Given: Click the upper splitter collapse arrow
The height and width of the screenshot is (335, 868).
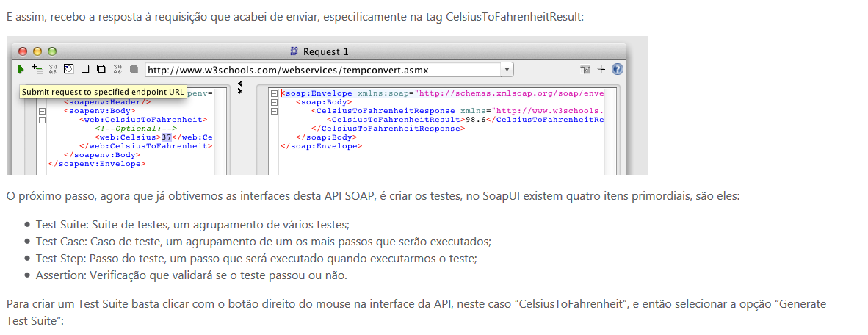Looking at the screenshot, I should pyautogui.click(x=239, y=84).
